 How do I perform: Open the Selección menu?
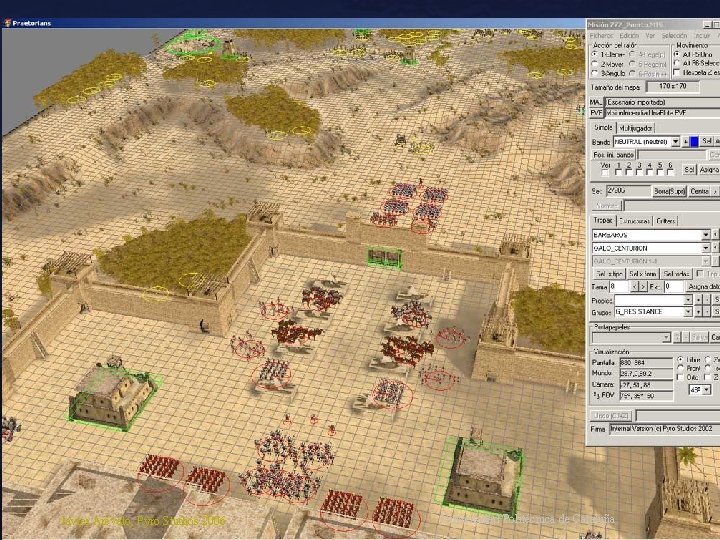(x=675, y=36)
